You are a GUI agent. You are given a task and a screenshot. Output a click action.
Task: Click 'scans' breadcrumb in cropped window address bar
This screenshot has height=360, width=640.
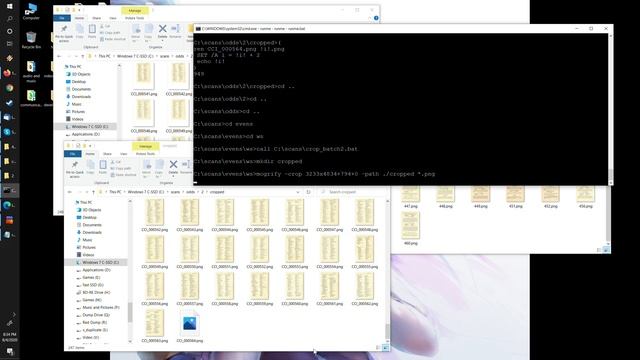[175, 192]
